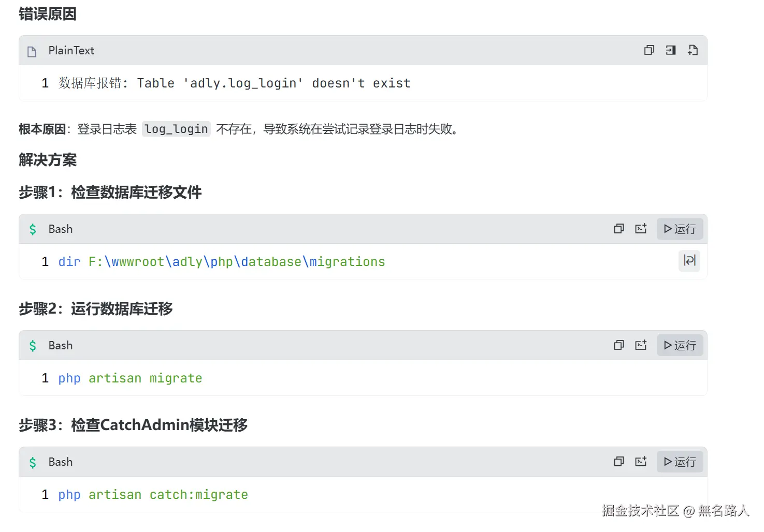The height and width of the screenshot is (532, 764).
Task: Run the php artisan migrate command
Action: (680, 345)
